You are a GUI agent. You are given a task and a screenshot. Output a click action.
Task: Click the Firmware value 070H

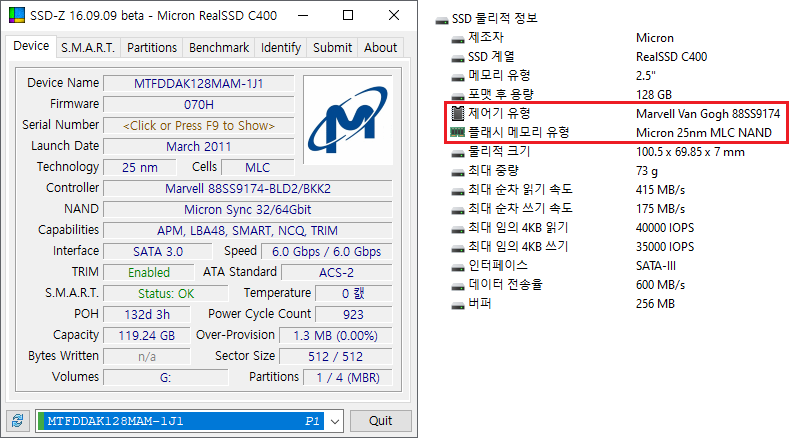(199, 105)
